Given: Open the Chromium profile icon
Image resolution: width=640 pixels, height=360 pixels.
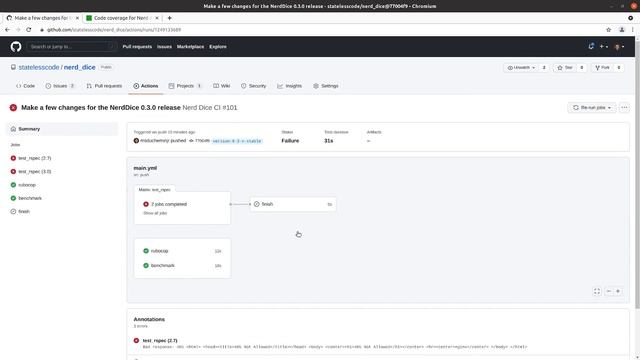Looking at the screenshot, I should pyautogui.click(x=622, y=30).
